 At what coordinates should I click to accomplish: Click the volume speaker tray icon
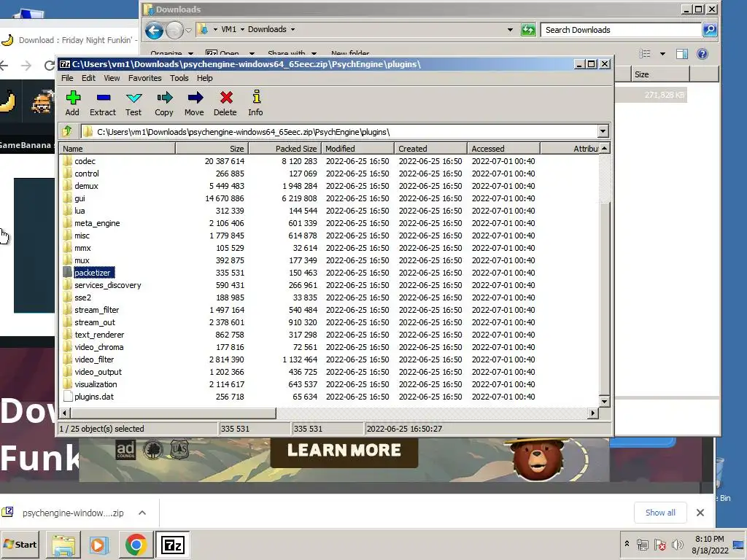[x=677, y=544]
